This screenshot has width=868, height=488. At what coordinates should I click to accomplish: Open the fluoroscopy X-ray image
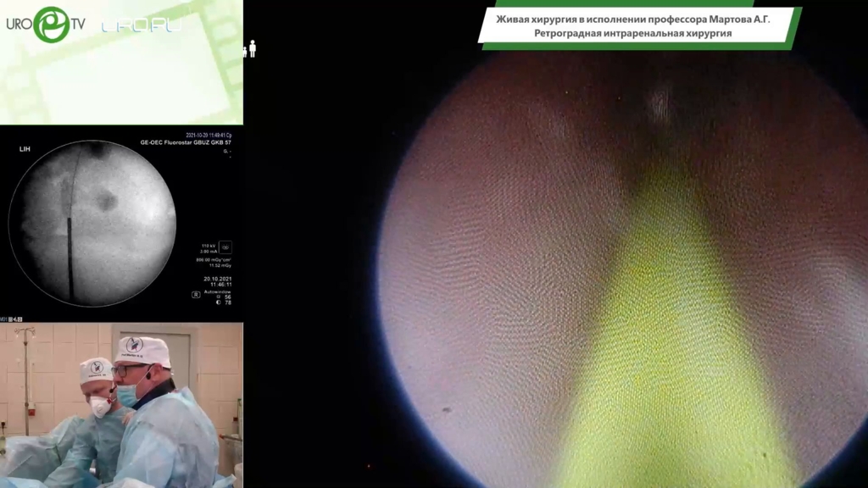pos(92,222)
